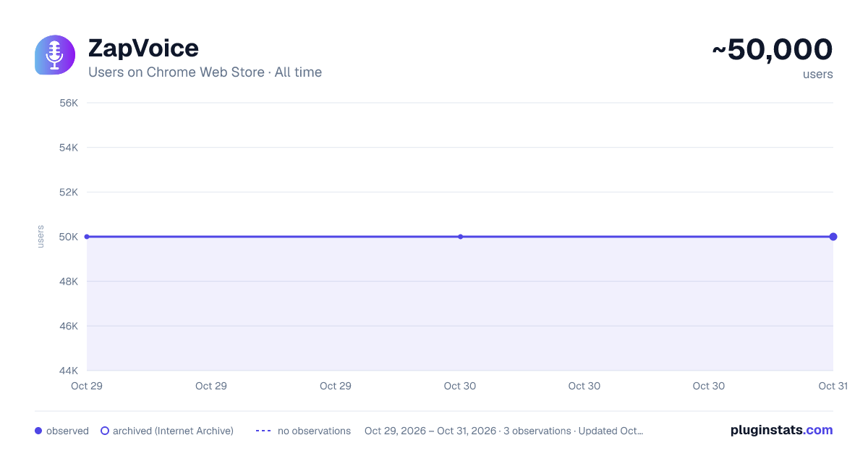Click the dashed line no observations icon
868x456 pixels.
click(263, 431)
